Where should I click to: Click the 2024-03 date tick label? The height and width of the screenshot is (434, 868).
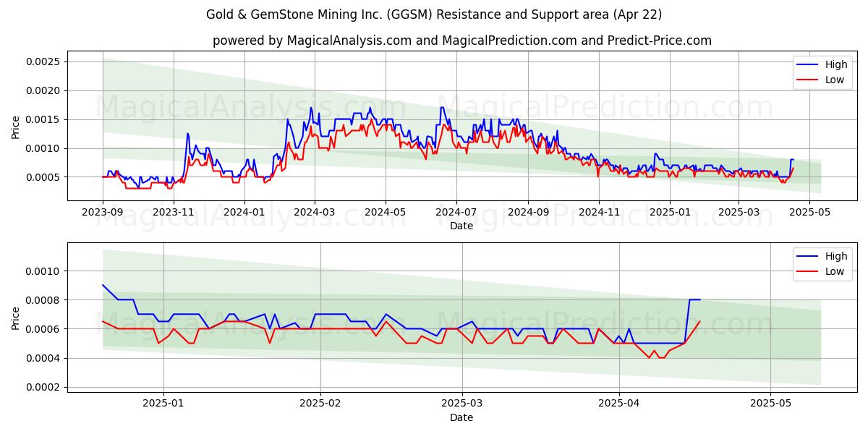click(x=314, y=212)
